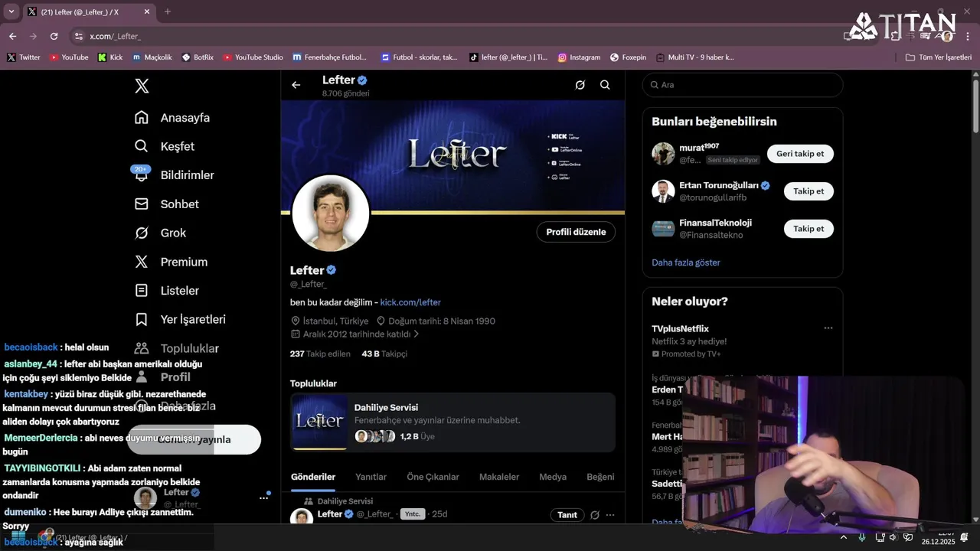Open Anasayfa home icon

click(x=142, y=117)
